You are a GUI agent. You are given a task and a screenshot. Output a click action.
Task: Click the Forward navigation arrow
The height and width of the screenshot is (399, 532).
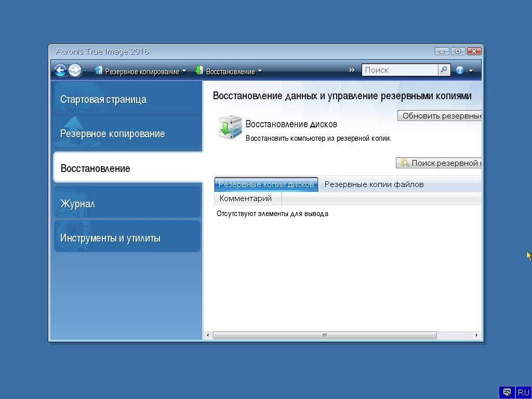point(75,71)
